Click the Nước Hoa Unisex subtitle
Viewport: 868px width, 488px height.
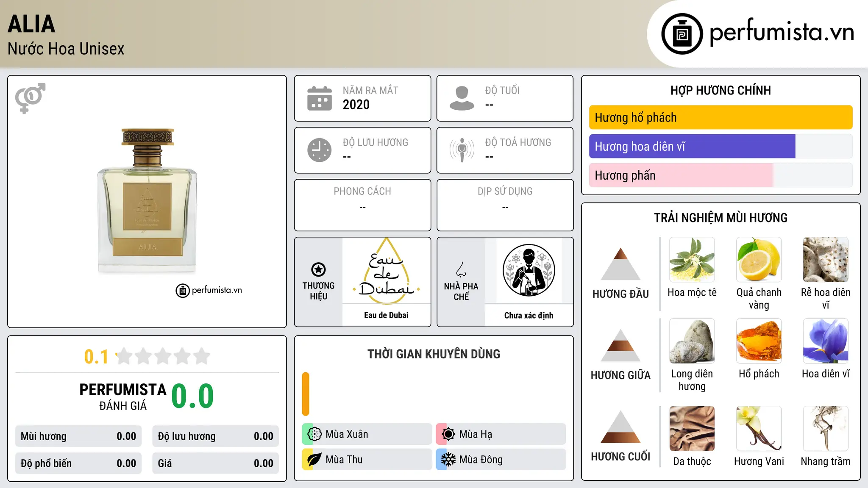pyautogui.click(x=66, y=49)
